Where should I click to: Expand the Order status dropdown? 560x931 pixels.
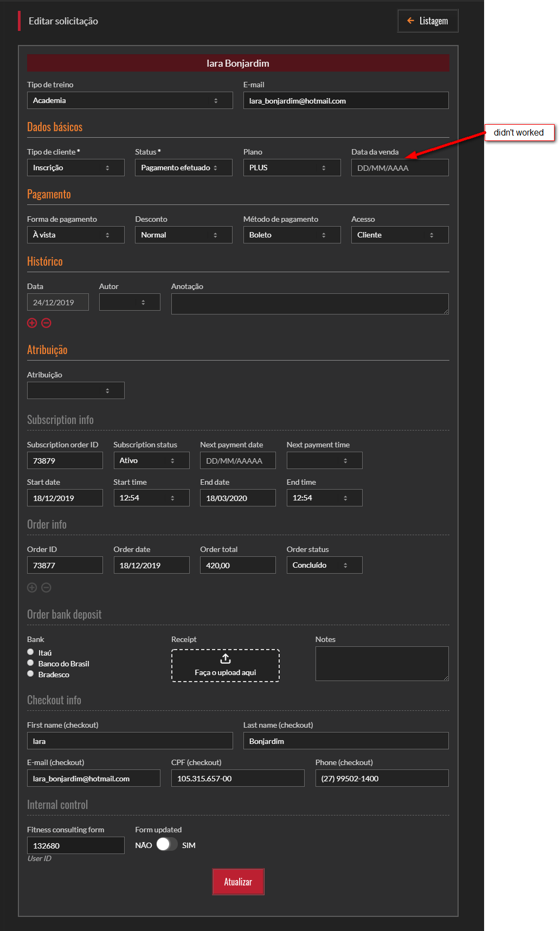point(324,565)
